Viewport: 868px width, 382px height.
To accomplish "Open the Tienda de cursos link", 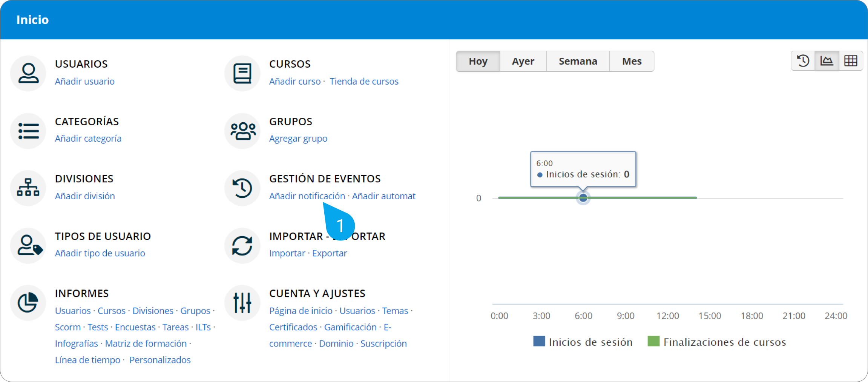I will (363, 81).
